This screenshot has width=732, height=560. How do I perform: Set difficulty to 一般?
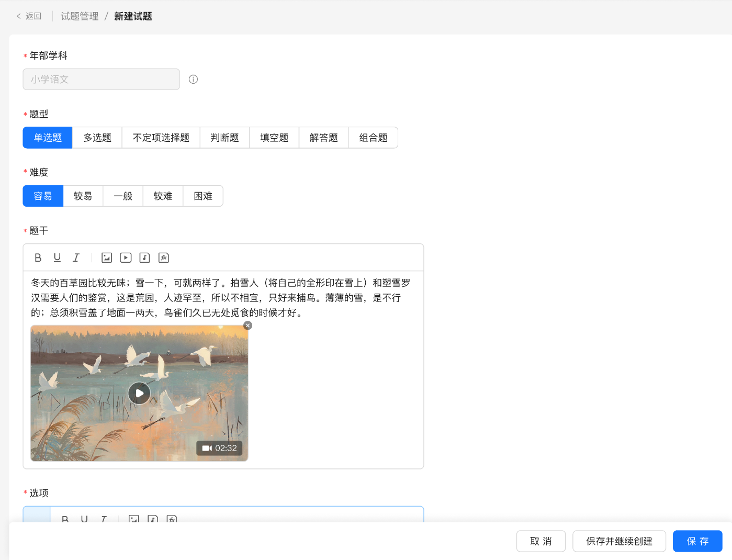click(123, 196)
